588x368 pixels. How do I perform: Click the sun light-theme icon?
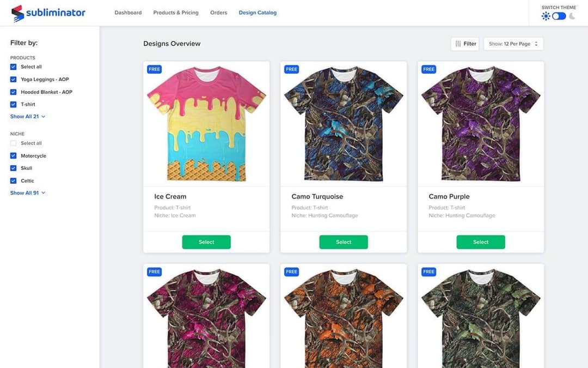[546, 16]
